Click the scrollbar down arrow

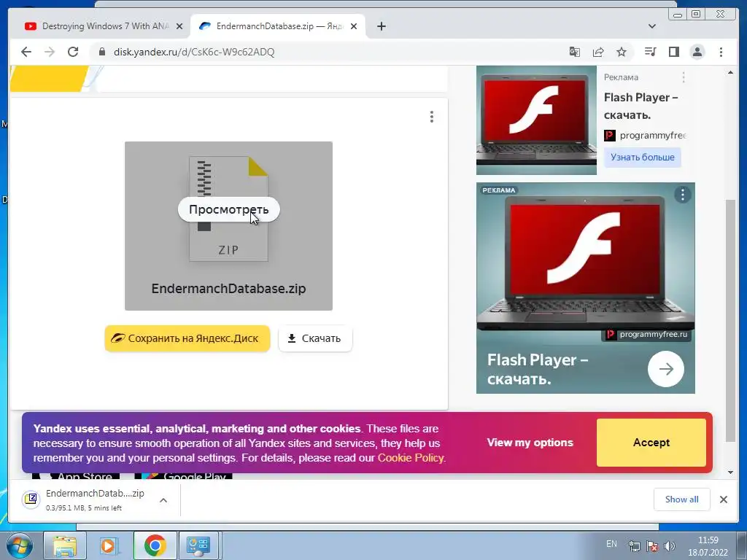coord(730,472)
